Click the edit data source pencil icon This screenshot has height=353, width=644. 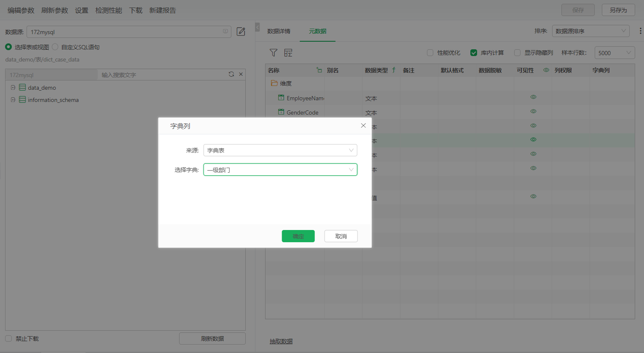click(x=241, y=32)
